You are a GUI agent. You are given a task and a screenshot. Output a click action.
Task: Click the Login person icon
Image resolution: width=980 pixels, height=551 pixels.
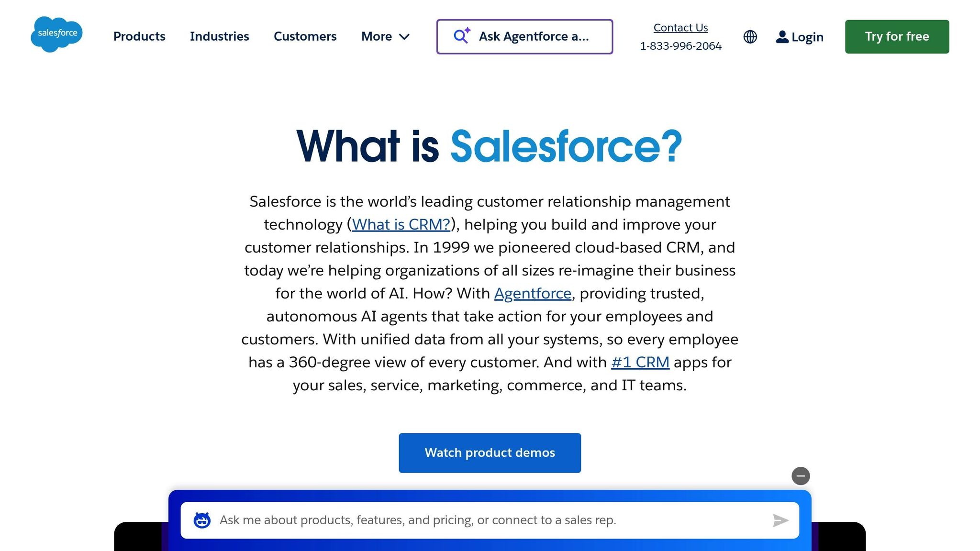[x=782, y=36]
